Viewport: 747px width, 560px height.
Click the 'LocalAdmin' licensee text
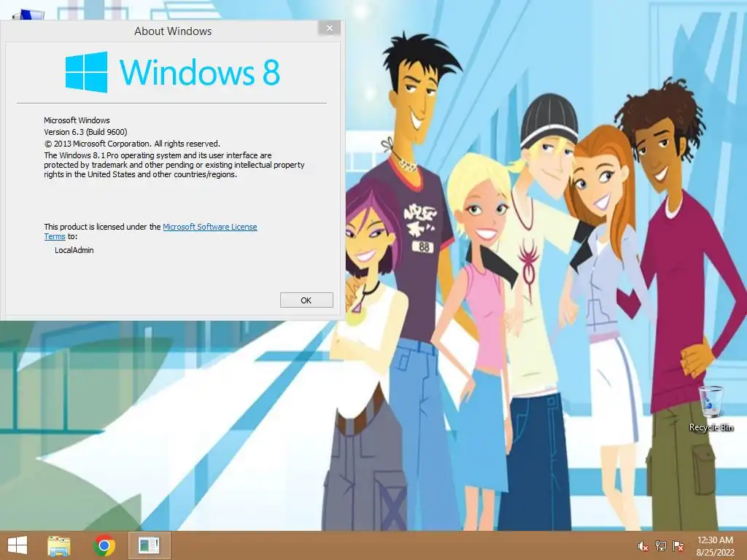pyautogui.click(x=74, y=251)
